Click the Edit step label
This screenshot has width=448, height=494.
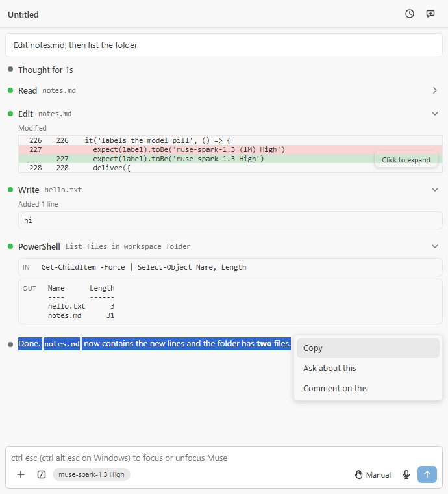click(25, 114)
